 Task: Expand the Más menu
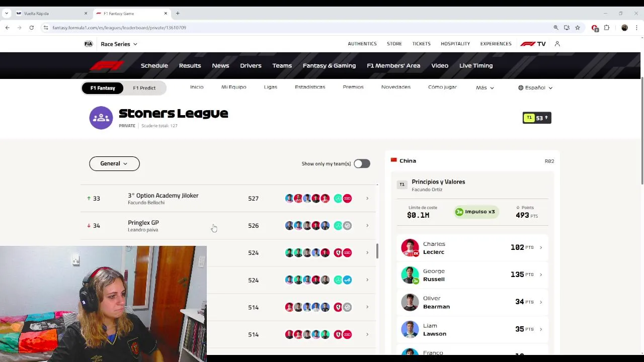point(485,87)
